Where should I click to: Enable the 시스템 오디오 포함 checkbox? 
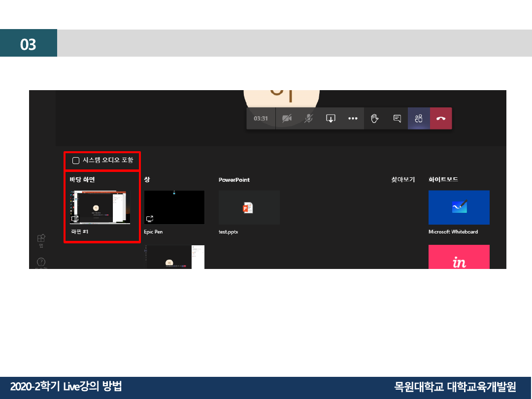76,160
